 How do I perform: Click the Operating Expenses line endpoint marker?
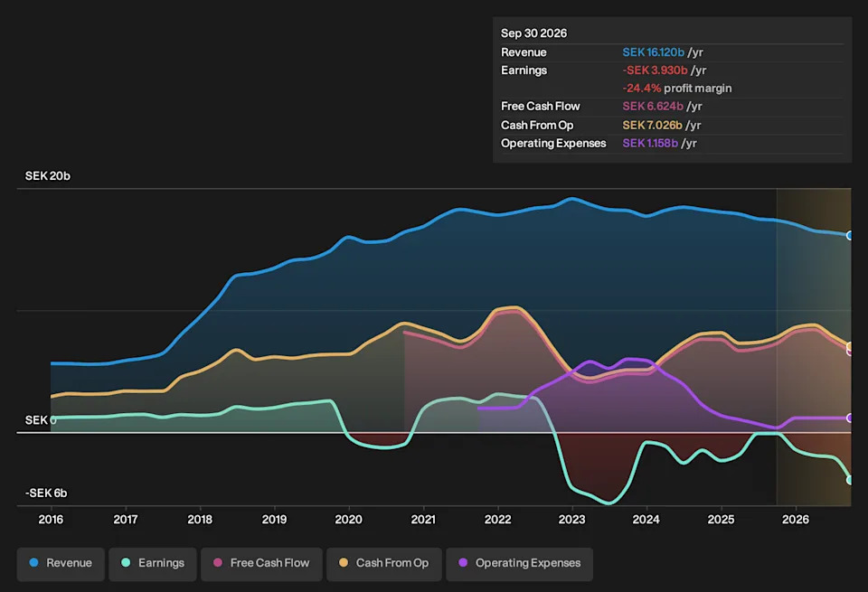(x=849, y=418)
